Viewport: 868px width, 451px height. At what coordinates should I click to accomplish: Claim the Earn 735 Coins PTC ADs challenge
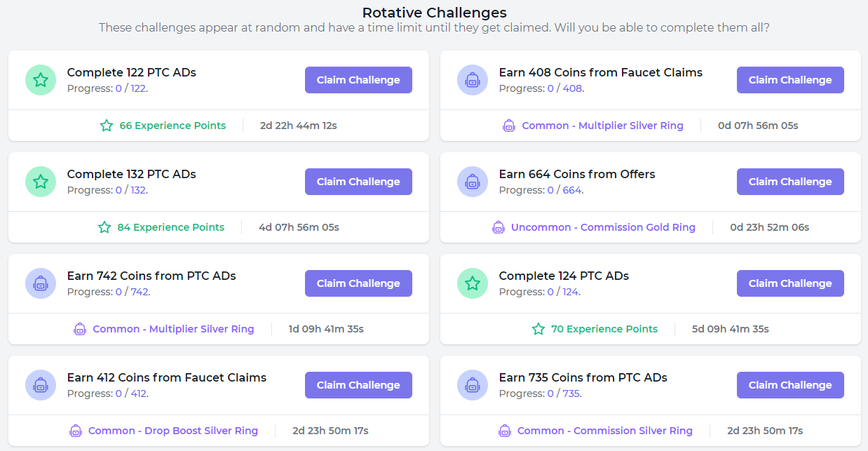(x=790, y=385)
